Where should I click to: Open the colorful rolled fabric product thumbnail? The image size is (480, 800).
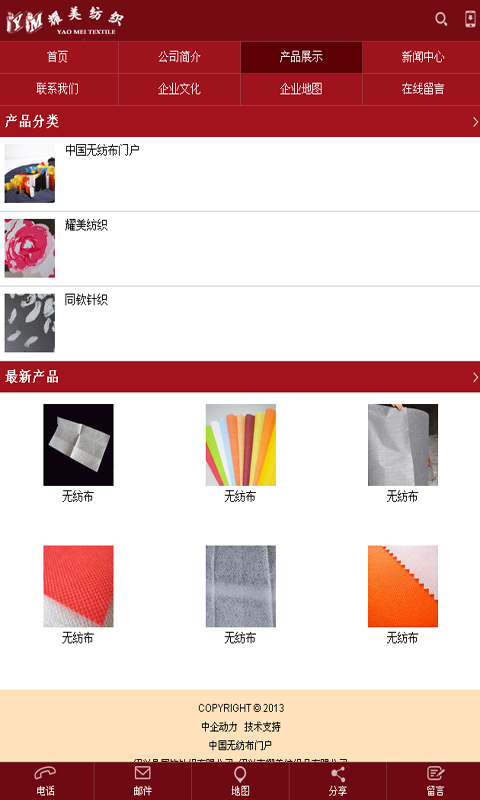(x=241, y=444)
